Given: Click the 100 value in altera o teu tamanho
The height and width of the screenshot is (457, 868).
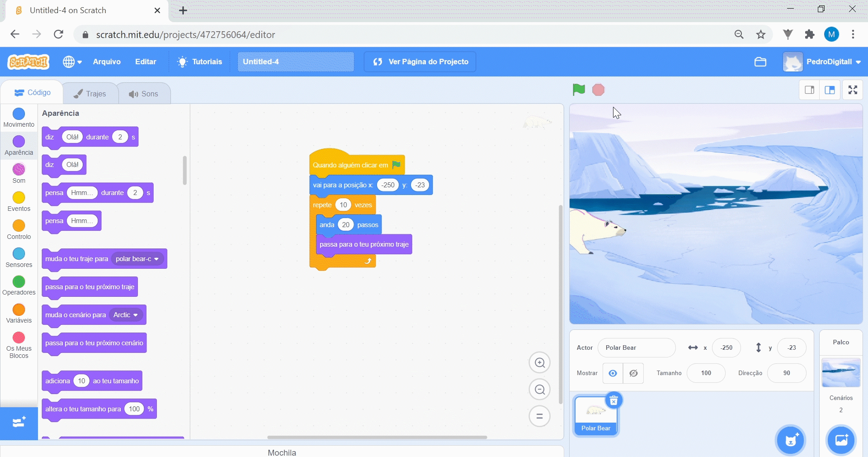Looking at the screenshot, I should tap(134, 409).
